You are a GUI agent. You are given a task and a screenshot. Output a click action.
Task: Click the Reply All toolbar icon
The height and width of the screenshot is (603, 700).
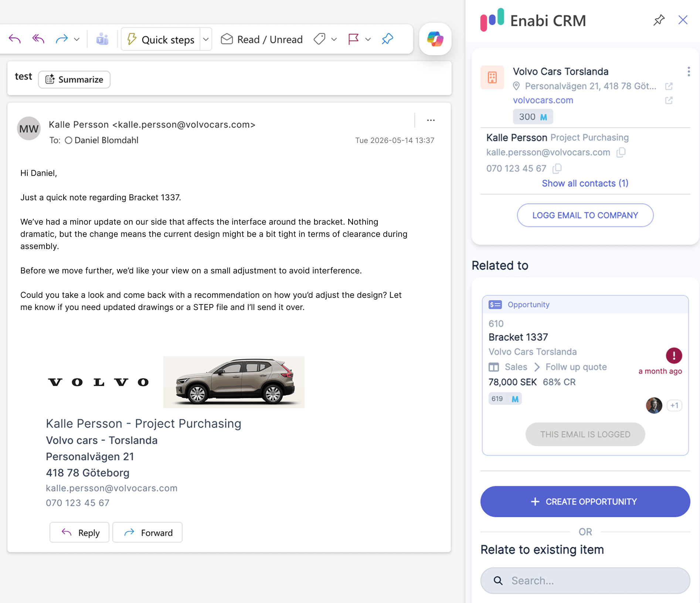click(x=38, y=39)
